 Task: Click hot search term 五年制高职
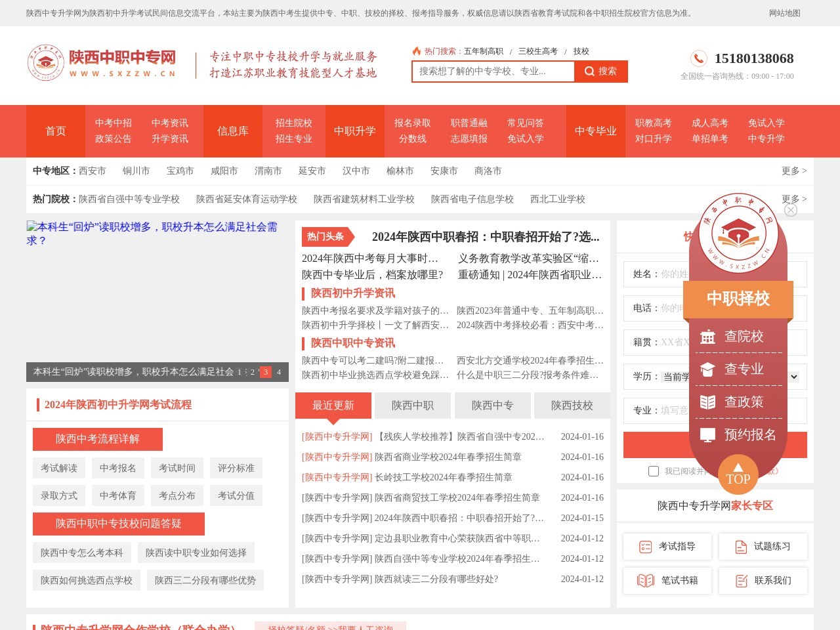click(484, 51)
